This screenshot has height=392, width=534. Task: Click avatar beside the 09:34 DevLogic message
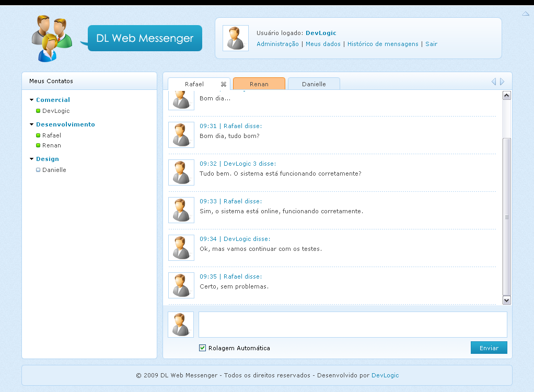(181, 248)
